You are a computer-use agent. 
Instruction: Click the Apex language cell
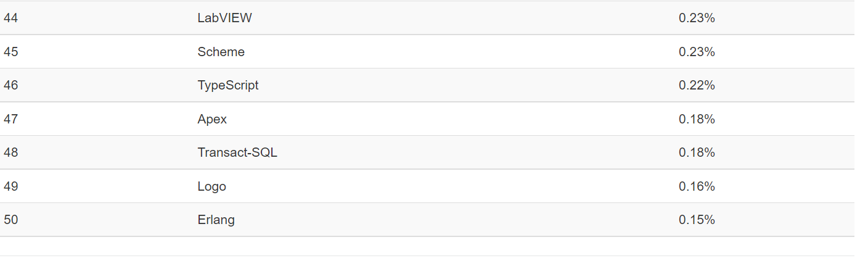pyautogui.click(x=212, y=119)
